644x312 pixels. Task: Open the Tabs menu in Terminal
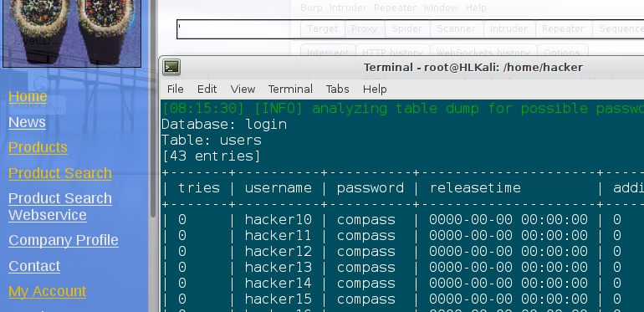coord(338,90)
